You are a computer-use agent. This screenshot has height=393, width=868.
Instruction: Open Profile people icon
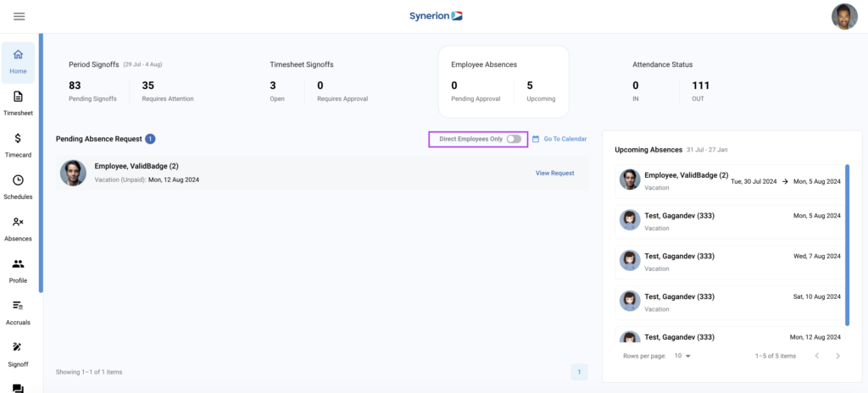19,263
